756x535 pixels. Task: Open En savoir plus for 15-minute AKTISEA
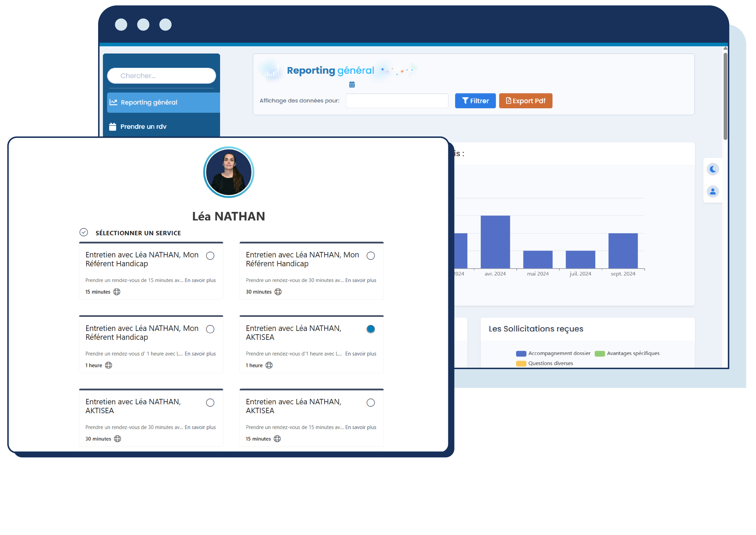point(361,427)
